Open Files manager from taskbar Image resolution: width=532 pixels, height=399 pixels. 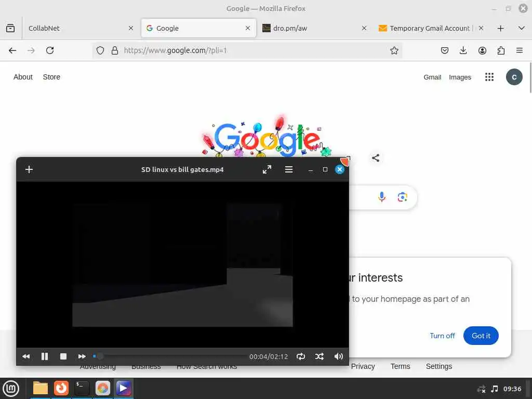[41, 388]
